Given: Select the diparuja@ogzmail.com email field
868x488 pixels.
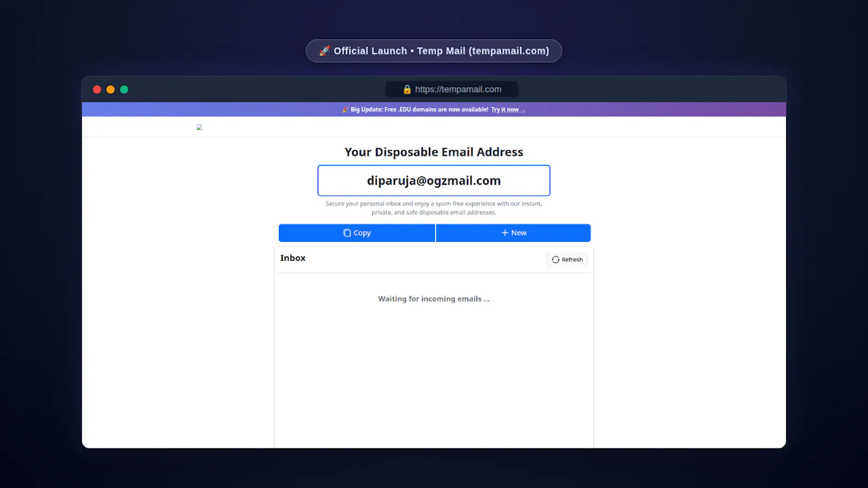Looking at the screenshot, I should coord(434,181).
